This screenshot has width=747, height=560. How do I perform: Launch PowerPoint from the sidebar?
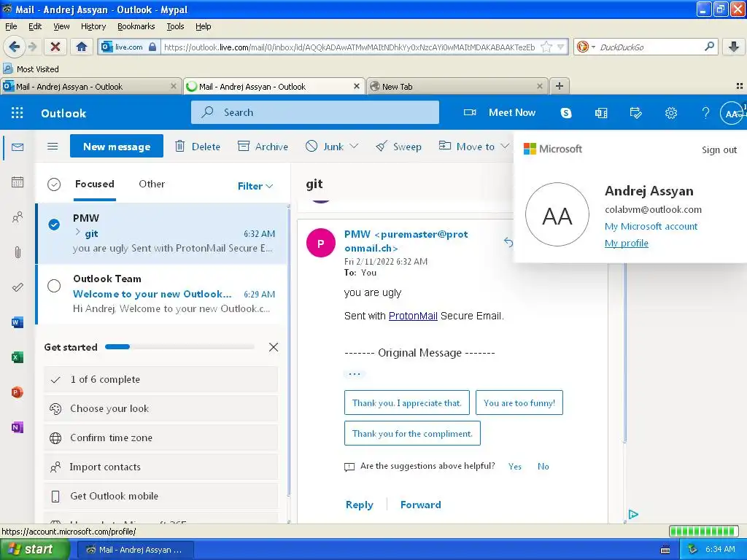(x=18, y=392)
